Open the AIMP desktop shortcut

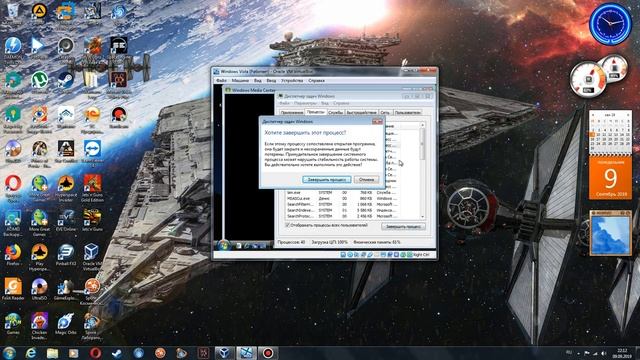[40, 14]
